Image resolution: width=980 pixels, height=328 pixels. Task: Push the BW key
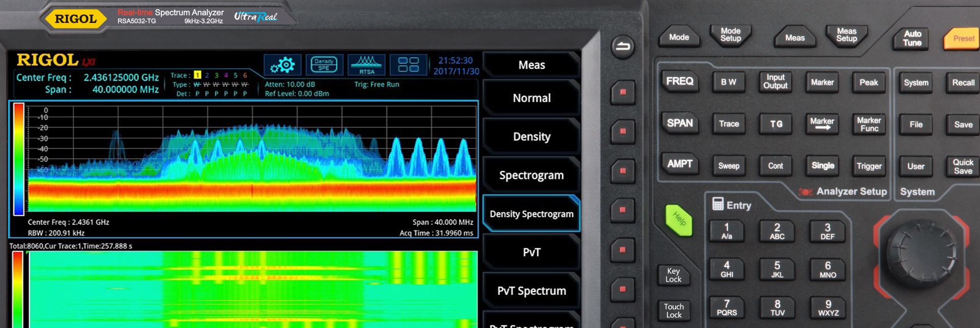(x=728, y=82)
